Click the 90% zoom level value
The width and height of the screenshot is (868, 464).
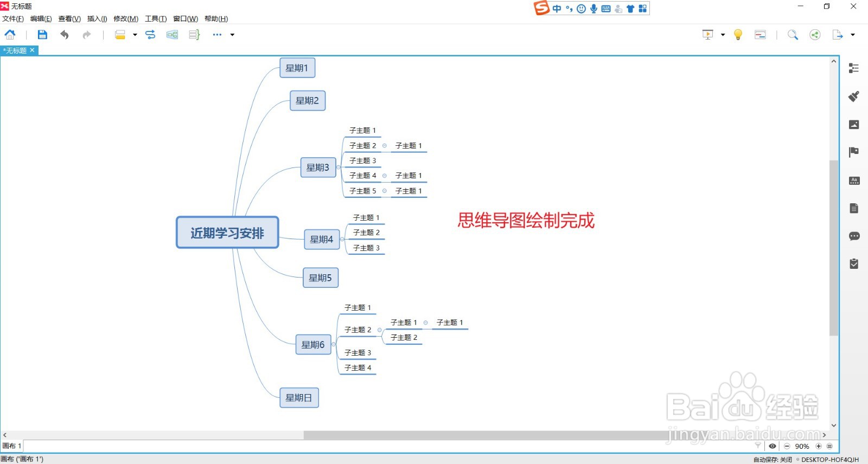(x=802, y=446)
